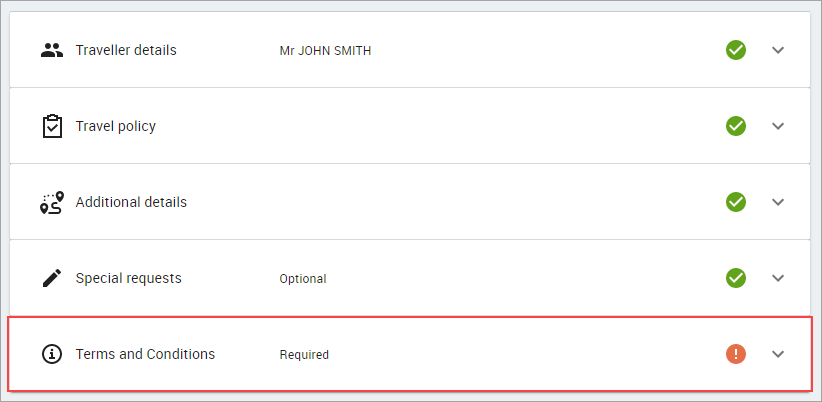The height and width of the screenshot is (402, 822).
Task: Click the Required label for Terms
Action: pos(304,355)
